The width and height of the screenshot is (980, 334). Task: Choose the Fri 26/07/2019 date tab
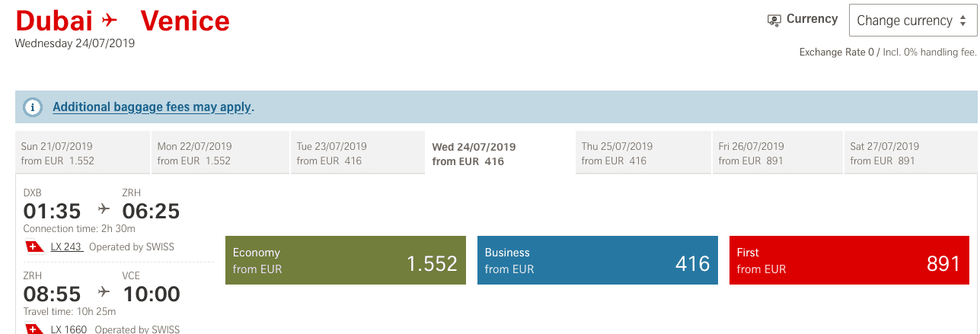[x=777, y=153]
